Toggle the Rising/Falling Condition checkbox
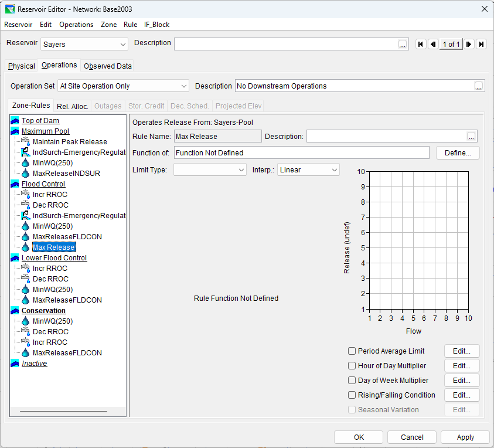 352,395
